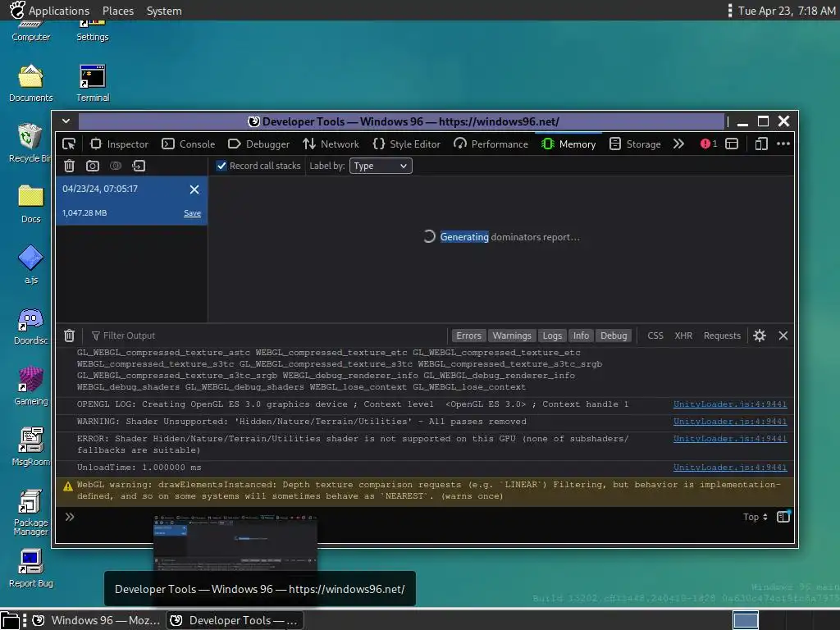The height and width of the screenshot is (630, 840).
Task: Launch MsgRoom desktop shortcut
Action: pos(30,447)
